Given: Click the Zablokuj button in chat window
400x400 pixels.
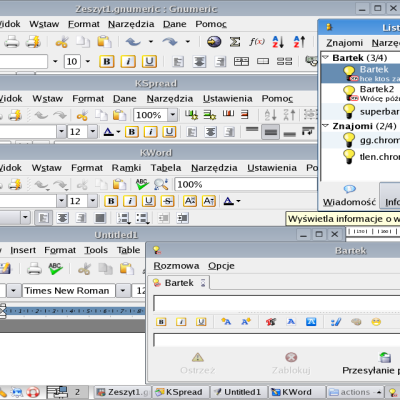Looking at the screenshot, I should (291, 364).
